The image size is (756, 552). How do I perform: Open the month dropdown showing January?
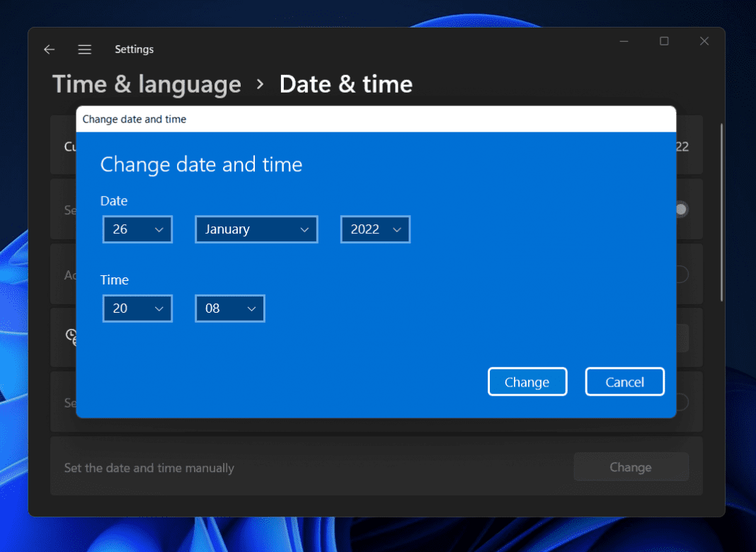[256, 229]
